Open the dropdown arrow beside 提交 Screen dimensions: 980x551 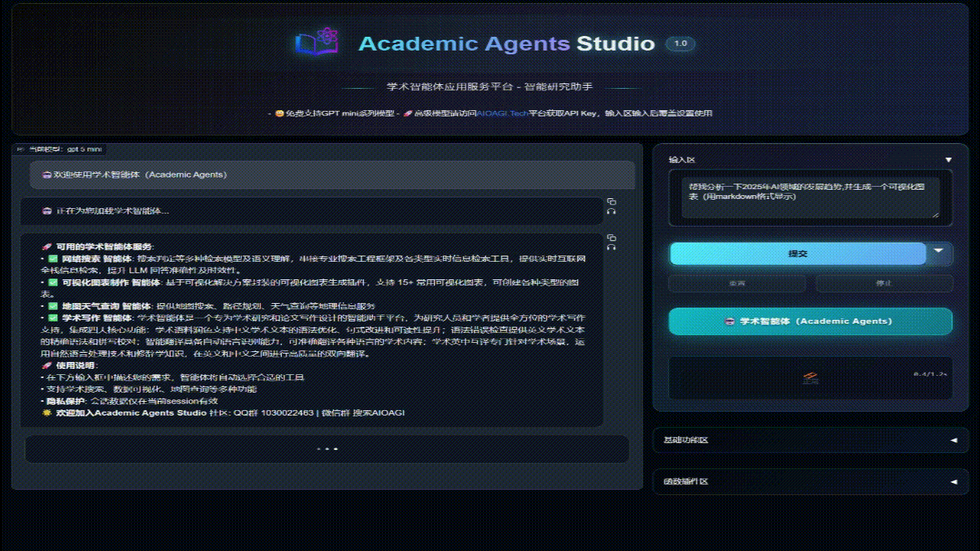(x=939, y=253)
